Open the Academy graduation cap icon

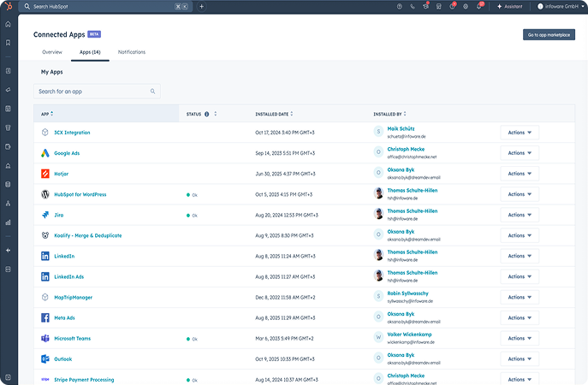tap(425, 6)
